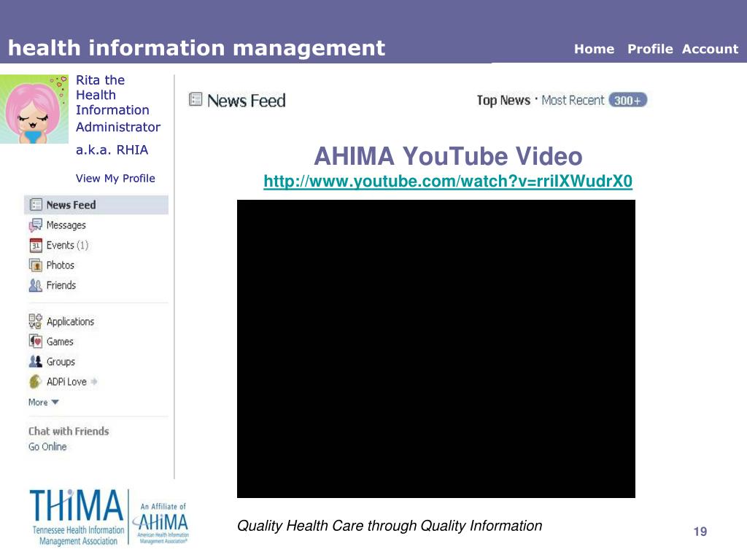This screenshot has width=747, height=560.
Task: Open Applications in sidebar
Action: (x=70, y=322)
